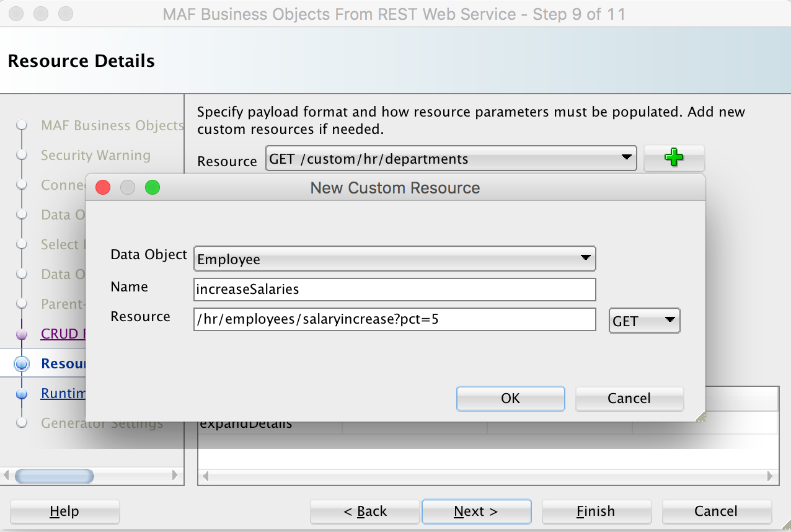
Task: Open the GET method dropdown in dialog
Action: [x=645, y=321]
